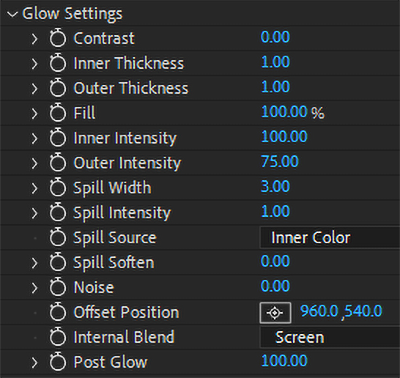Click the Spill Width value 3.00

pyautogui.click(x=275, y=186)
